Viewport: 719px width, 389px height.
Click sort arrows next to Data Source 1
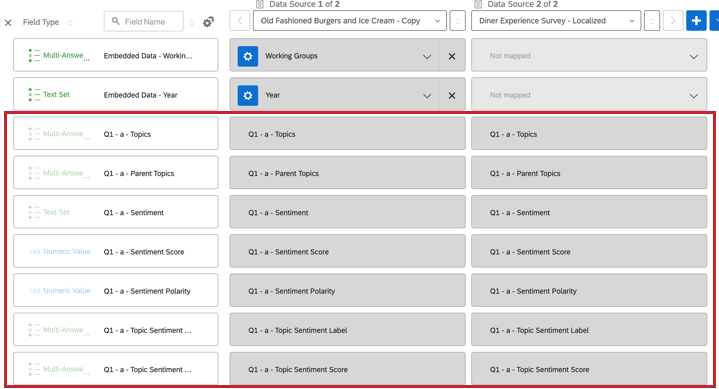pyautogui.click(x=457, y=21)
